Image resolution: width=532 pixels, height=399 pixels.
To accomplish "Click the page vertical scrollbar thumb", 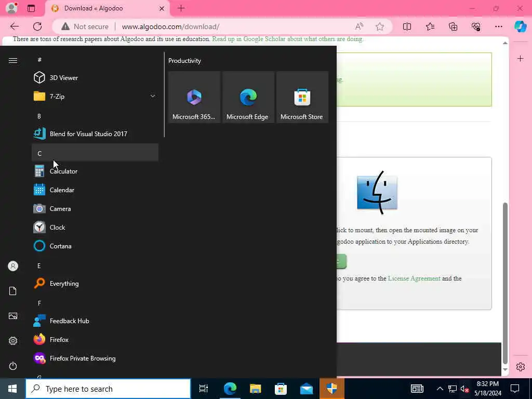I will [x=505, y=283].
